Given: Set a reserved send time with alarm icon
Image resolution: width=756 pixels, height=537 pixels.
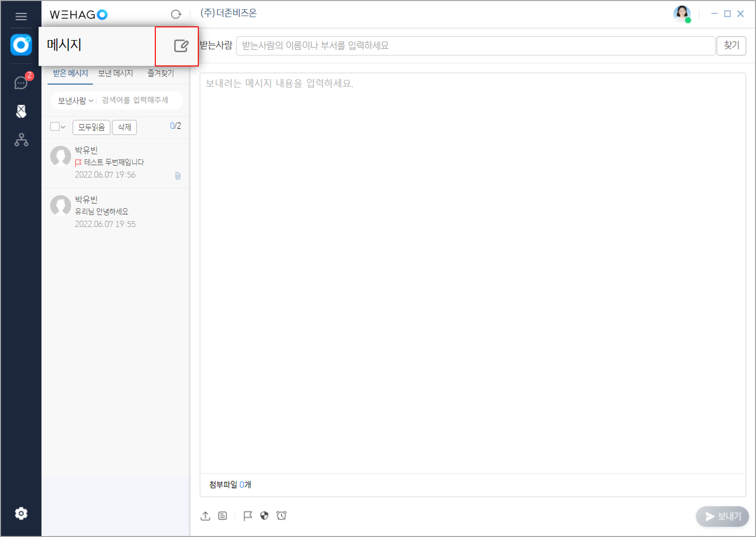Looking at the screenshot, I should pyautogui.click(x=282, y=516).
